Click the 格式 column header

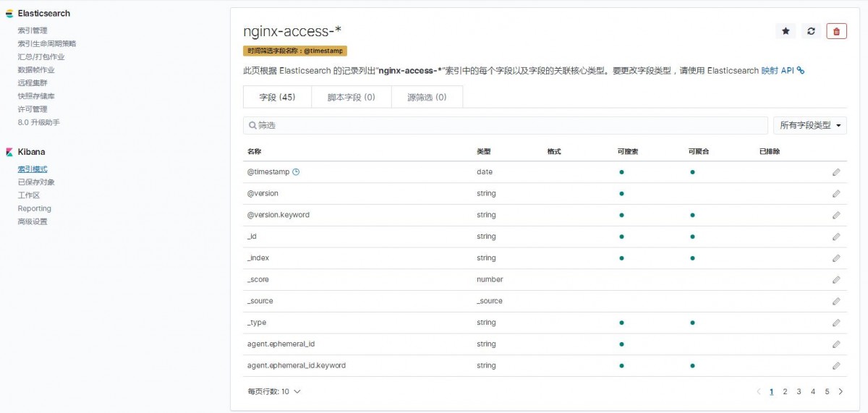point(555,152)
